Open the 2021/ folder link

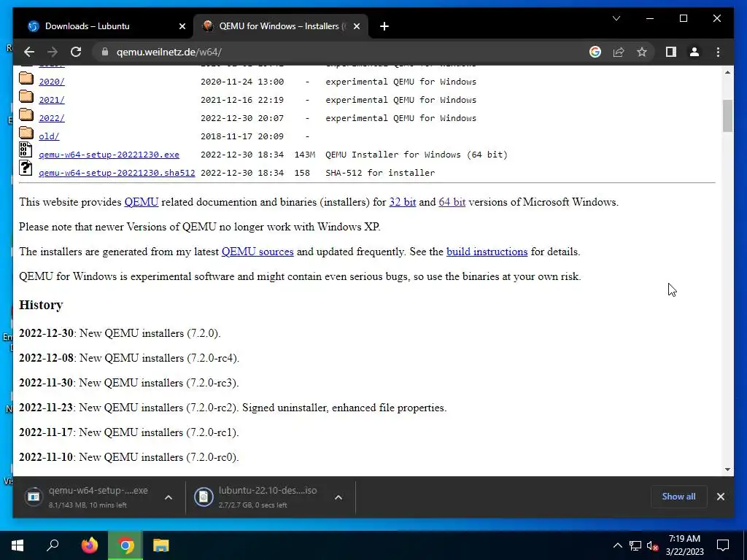tap(52, 99)
